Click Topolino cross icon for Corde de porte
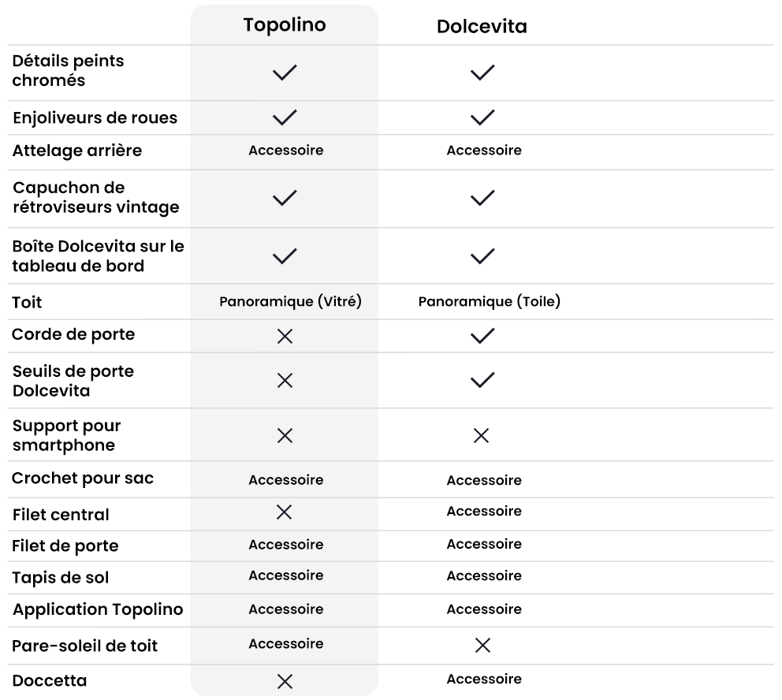782x700 pixels. click(285, 337)
